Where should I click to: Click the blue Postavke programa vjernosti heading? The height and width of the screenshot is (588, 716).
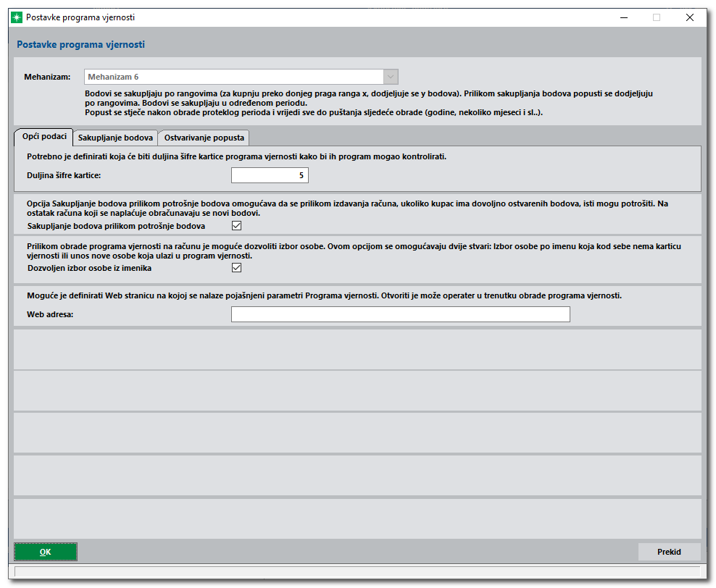80,45
